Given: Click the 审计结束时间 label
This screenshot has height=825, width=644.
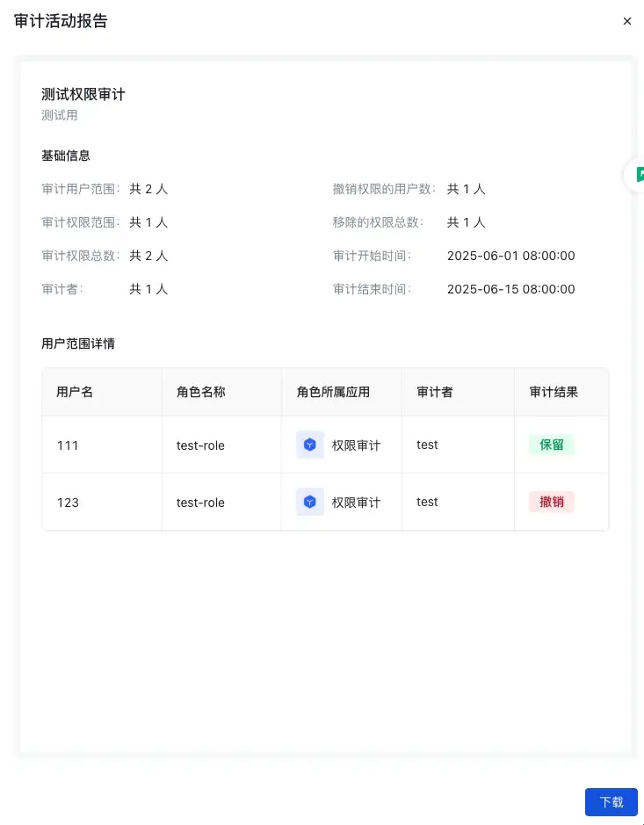Looking at the screenshot, I should point(370,289).
